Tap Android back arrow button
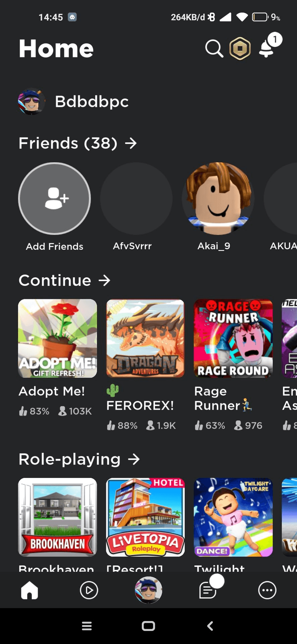Viewport: 297px width, 644px height. [x=210, y=626]
